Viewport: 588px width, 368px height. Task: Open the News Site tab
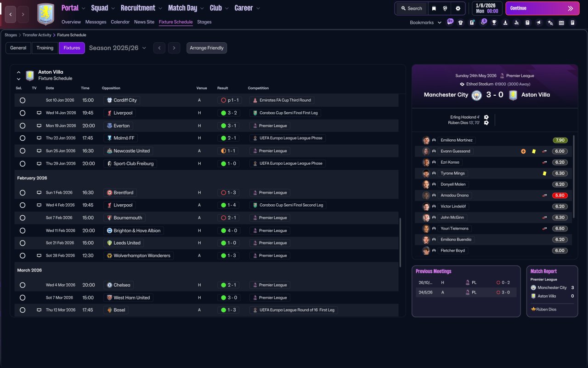[x=144, y=22]
